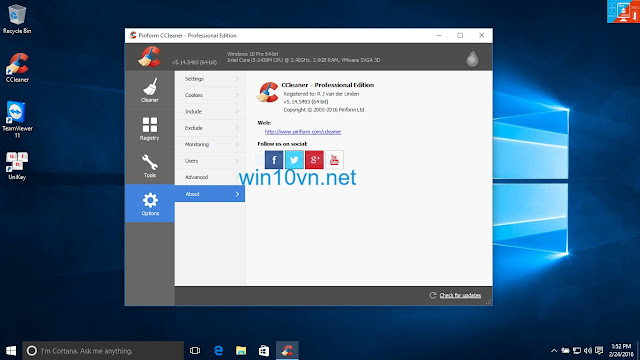Open the Settings options page

pos(210,79)
